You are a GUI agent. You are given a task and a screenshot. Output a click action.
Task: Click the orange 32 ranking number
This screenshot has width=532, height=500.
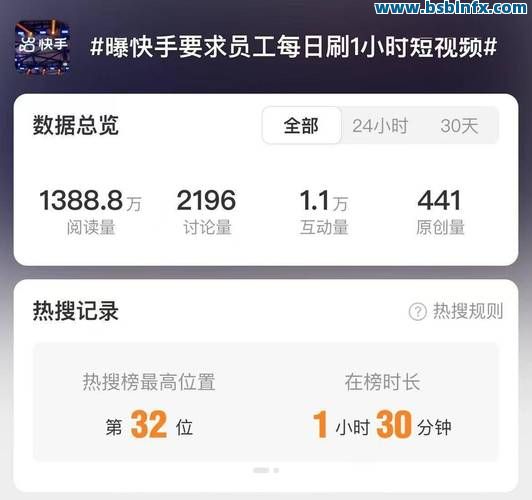149,424
